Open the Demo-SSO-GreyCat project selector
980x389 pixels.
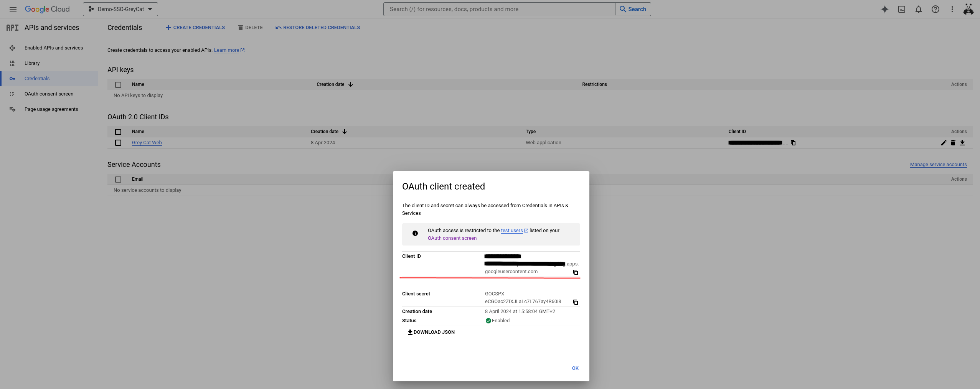(x=120, y=9)
